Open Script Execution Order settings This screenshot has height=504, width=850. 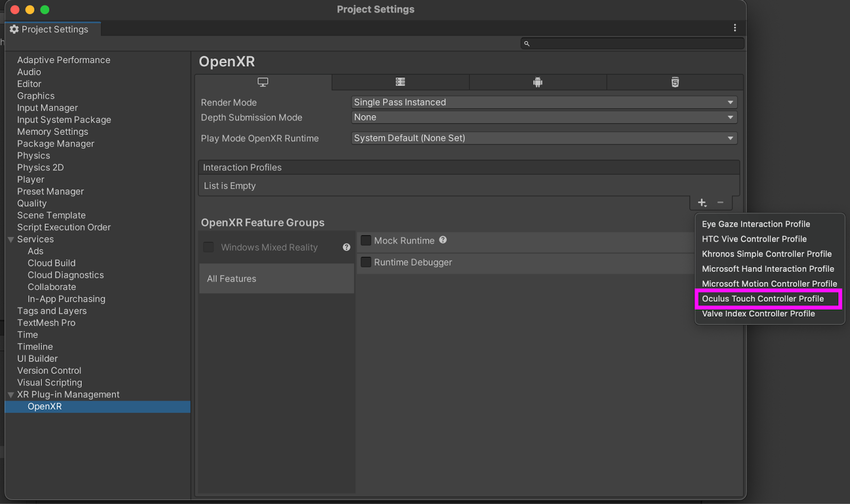tap(64, 227)
